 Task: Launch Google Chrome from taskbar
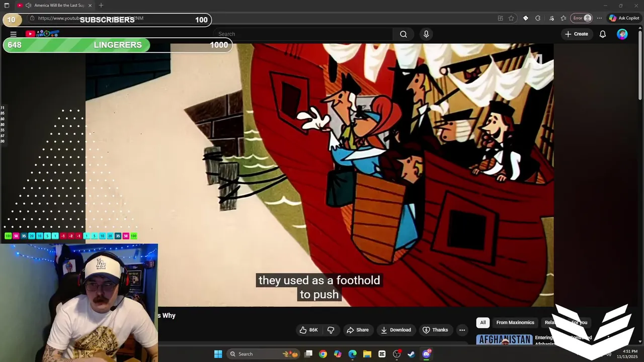pos(323,354)
